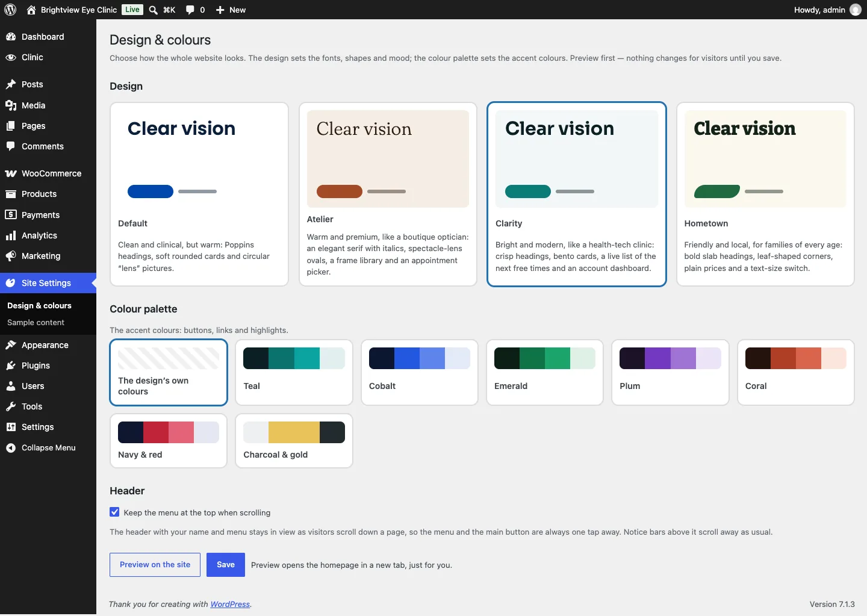867x616 pixels.
Task: Click the Pages icon in sidebar
Action: pyautogui.click(x=11, y=126)
